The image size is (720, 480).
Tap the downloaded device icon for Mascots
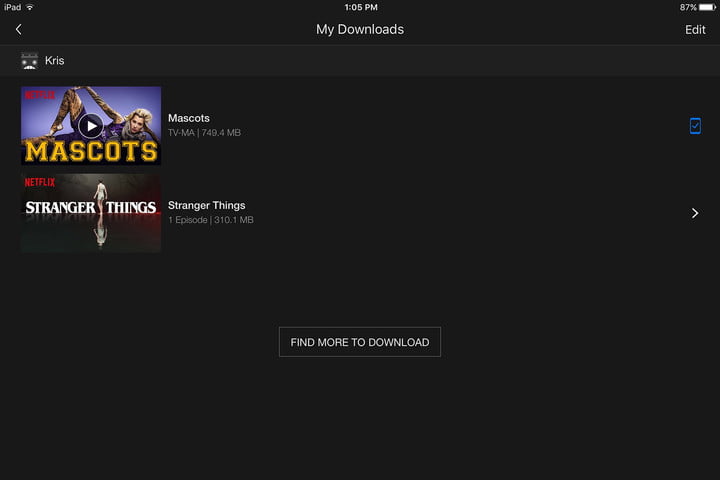[x=695, y=126]
